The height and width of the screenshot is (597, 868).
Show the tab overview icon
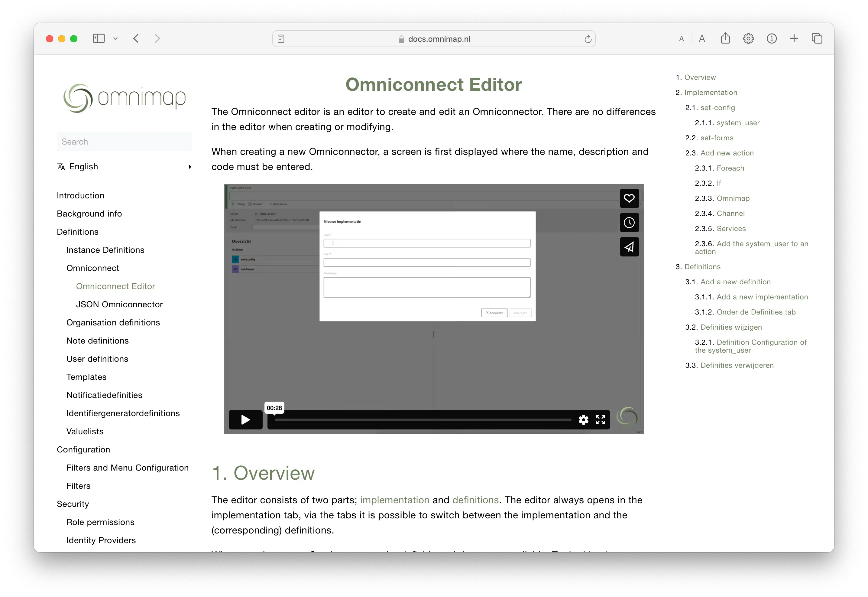pyautogui.click(x=817, y=38)
